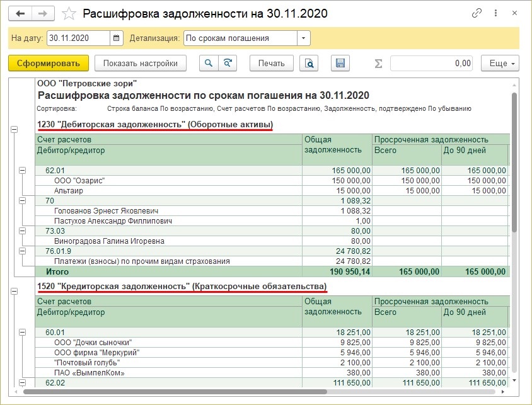Click the ООО "Петровские зори" organization name
Viewport: 532px width, 405px height.
87,83
